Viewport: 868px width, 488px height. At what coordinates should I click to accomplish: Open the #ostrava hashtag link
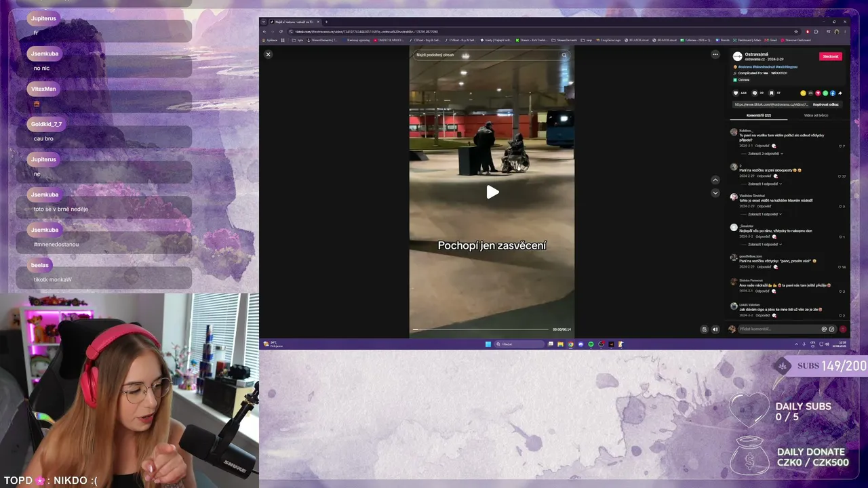click(x=745, y=67)
